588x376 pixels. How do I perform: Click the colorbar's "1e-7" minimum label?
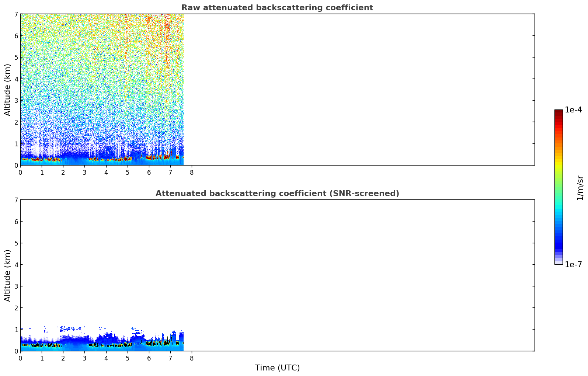coord(573,264)
